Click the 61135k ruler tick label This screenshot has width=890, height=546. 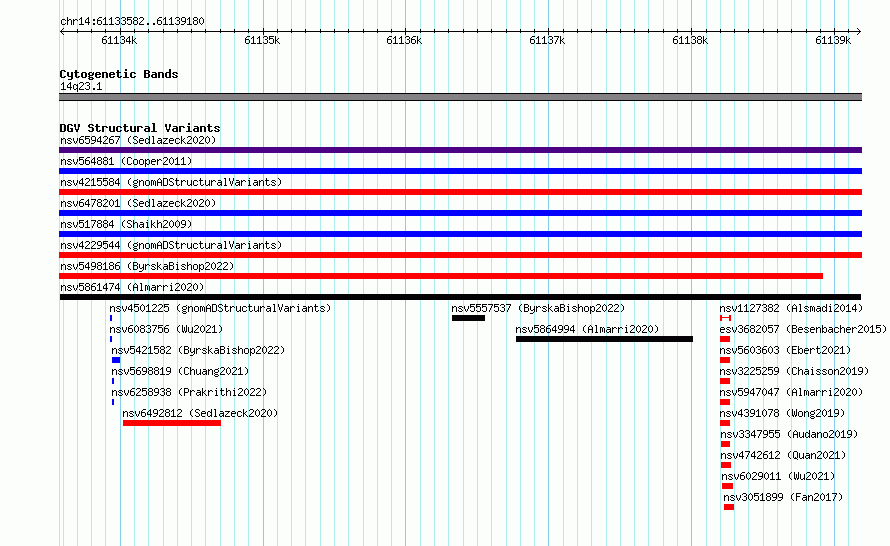coord(262,40)
